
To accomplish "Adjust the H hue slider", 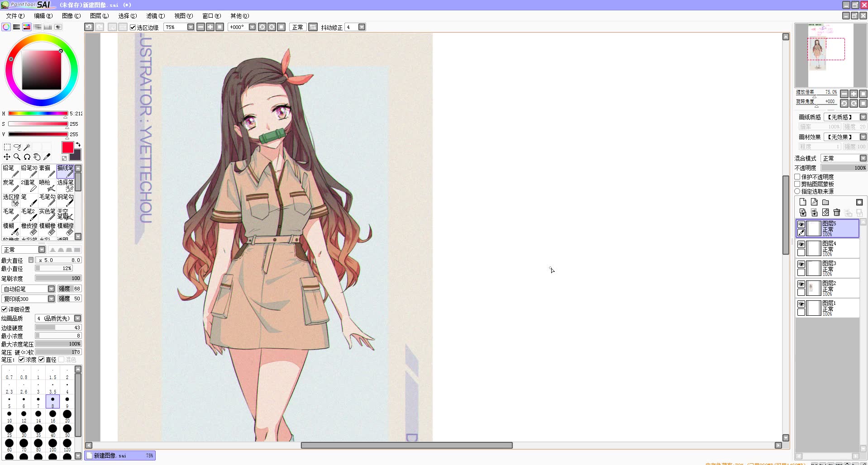I will pyautogui.click(x=38, y=114).
